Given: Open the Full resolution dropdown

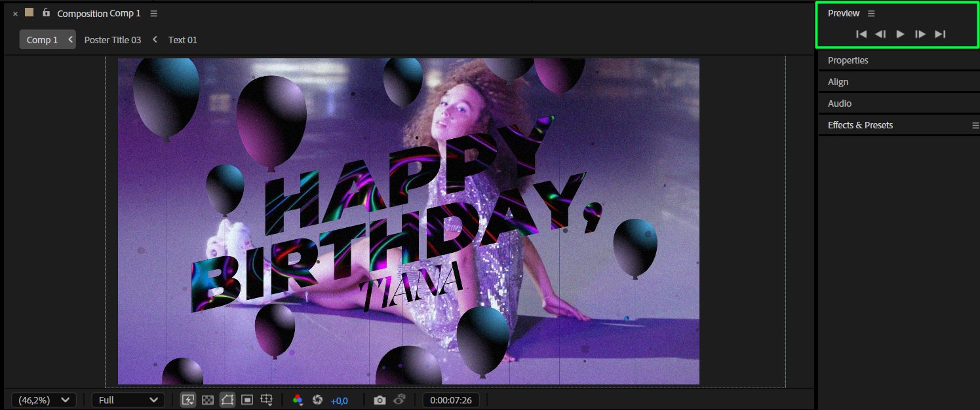Looking at the screenshot, I should pos(128,400).
